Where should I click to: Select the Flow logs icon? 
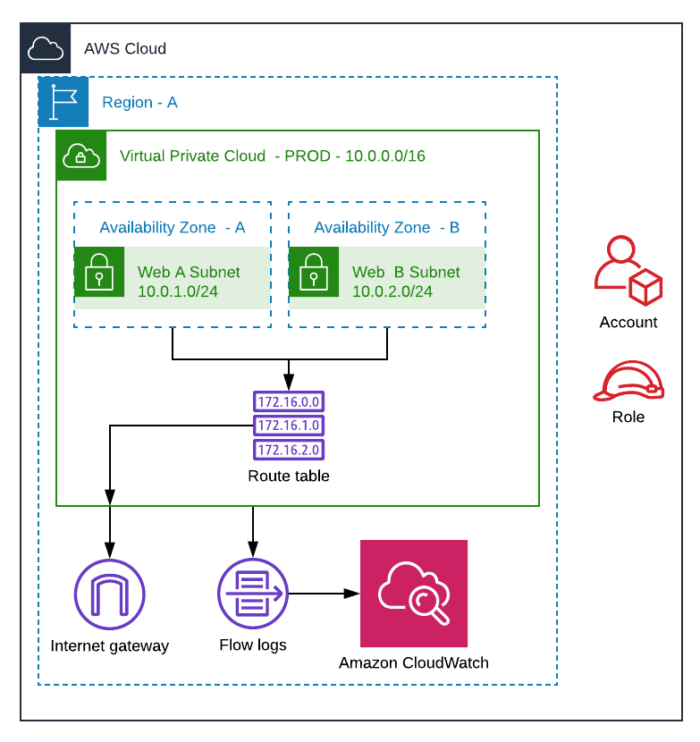click(x=253, y=594)
